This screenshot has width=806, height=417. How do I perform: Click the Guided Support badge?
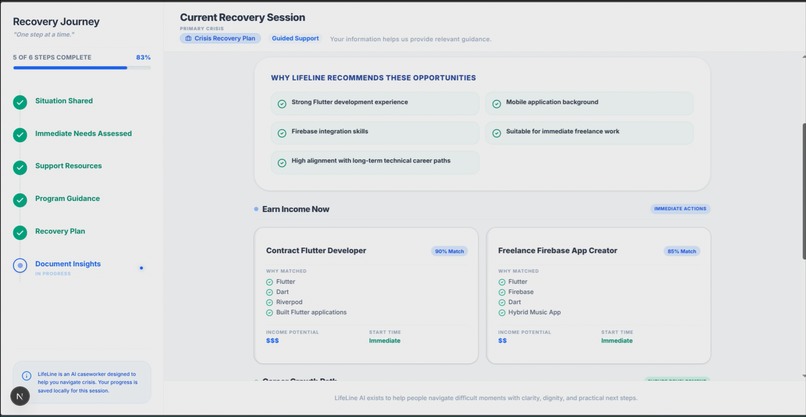(295, 39)
